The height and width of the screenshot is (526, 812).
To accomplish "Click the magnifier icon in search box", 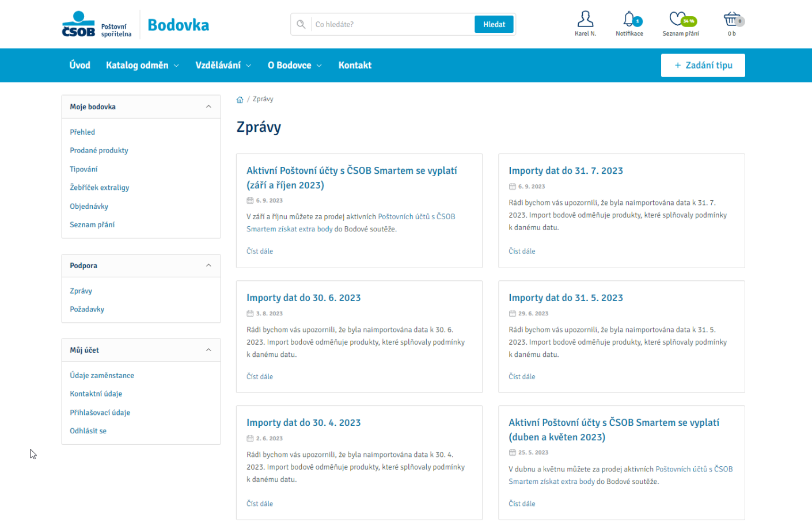I will 301,24.
